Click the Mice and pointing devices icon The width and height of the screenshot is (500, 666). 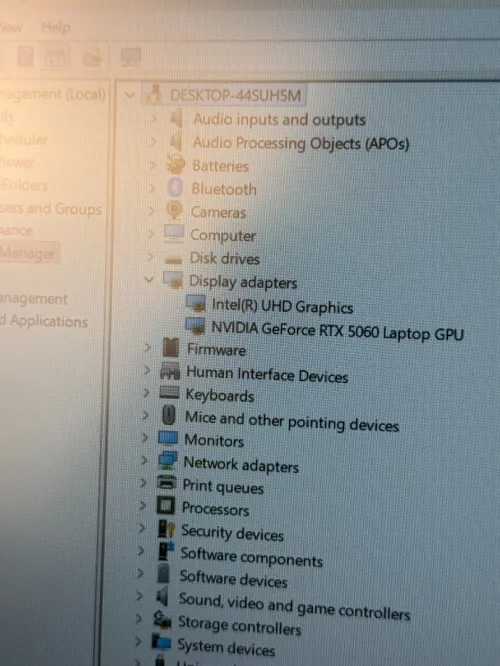(x=169, y=415)
